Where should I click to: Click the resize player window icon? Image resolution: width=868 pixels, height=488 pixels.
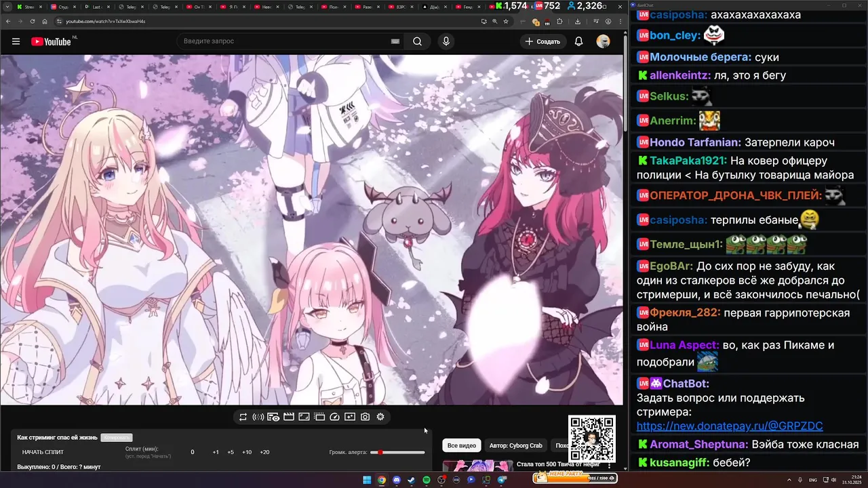[304, 417]
